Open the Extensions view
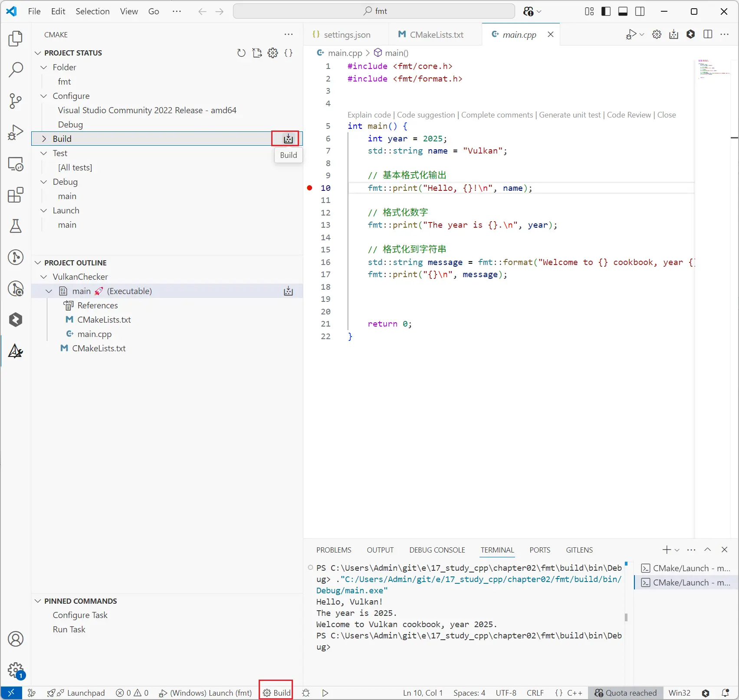This screenshot has height=700, width=739. pos(16,195)
